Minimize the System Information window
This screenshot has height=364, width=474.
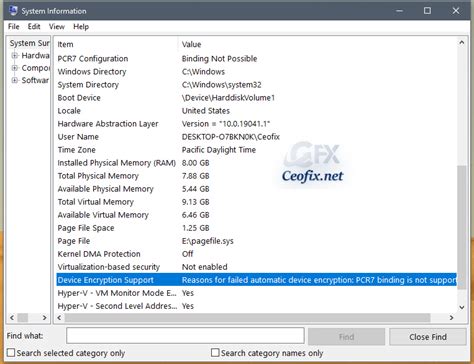coord(399,11)
